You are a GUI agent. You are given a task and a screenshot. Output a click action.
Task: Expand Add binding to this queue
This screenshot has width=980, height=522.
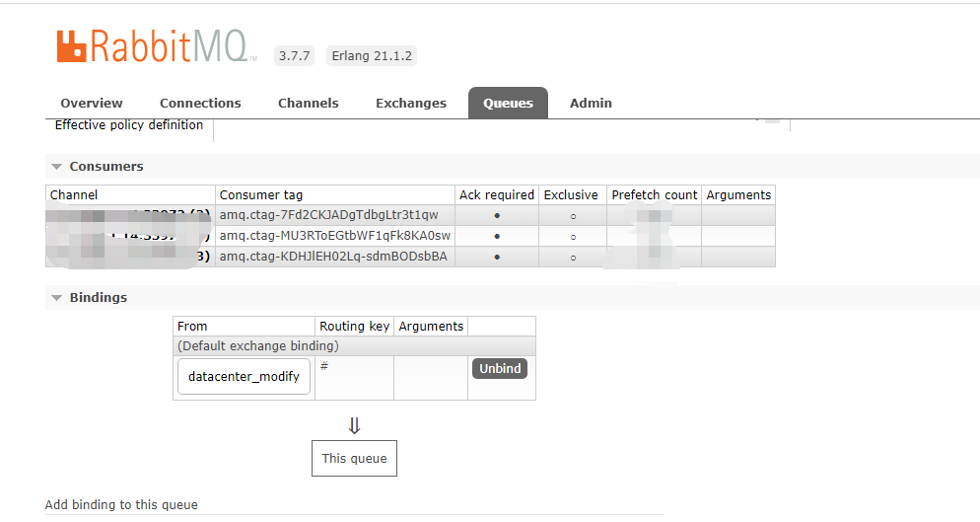pyautogui.click(x=121, y=505)
